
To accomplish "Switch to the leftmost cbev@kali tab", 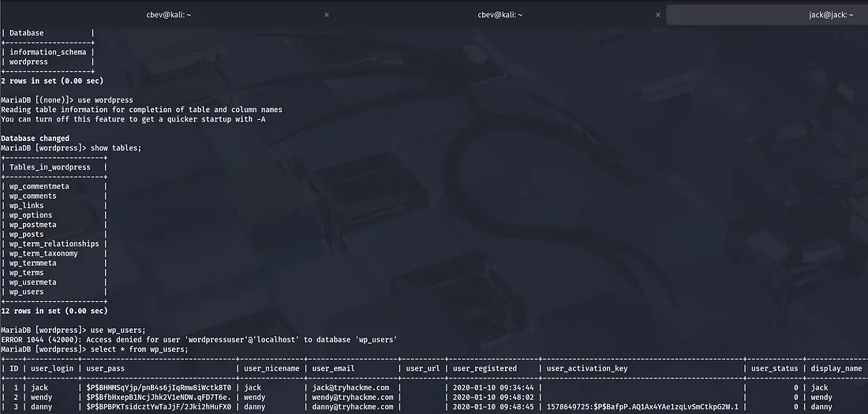I will pos(169,14).
